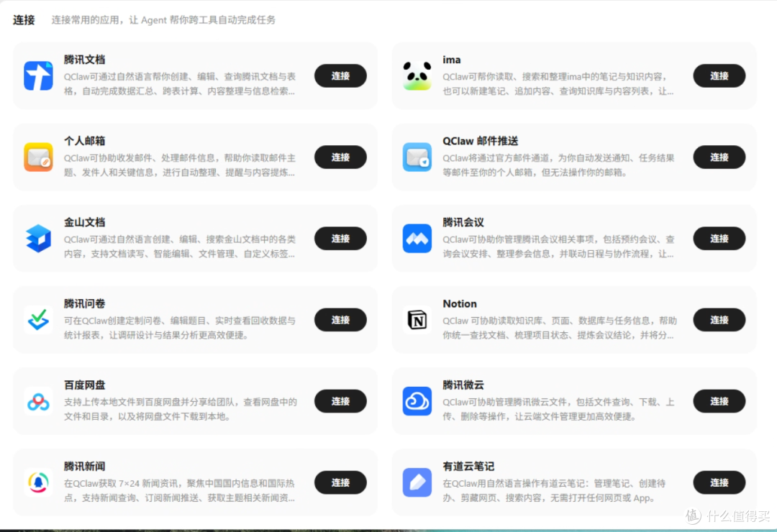The width and height of the screenshot is (777, 532).
Task: Click the 腾讯文档 app icon
Action: click(x=38, y=75)
